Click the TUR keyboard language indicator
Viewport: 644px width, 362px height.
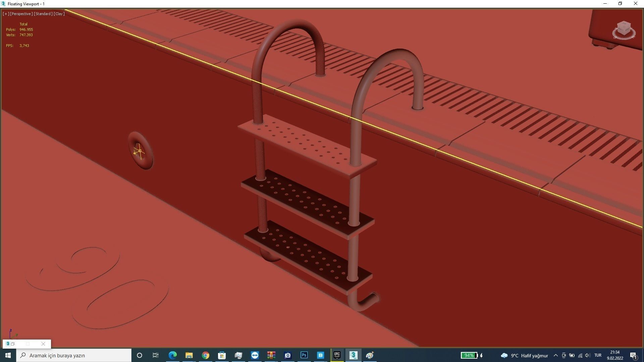[598, 355]
